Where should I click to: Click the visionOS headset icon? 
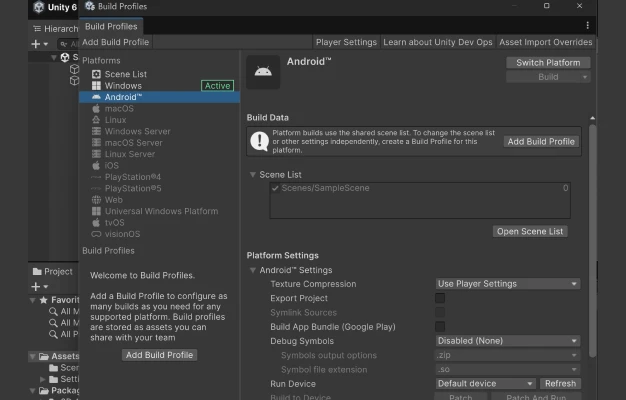(x=96, y=234)
